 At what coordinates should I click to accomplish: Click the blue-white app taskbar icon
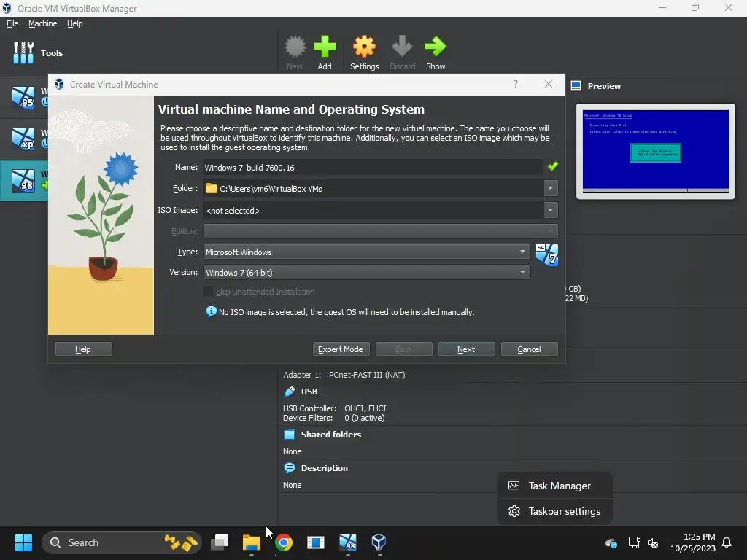point(315,542)
